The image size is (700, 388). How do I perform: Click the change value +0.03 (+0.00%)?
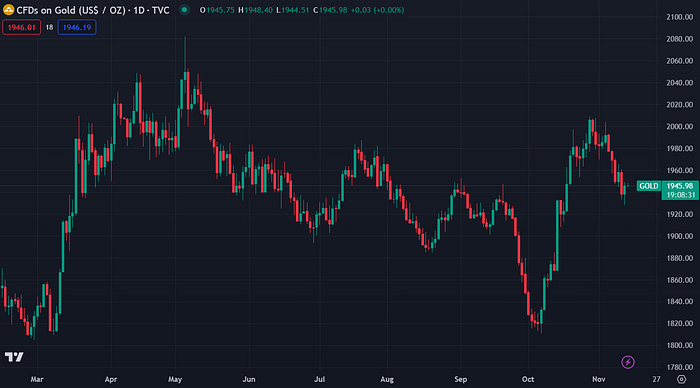pyautogui.click(x=377, y=10)
